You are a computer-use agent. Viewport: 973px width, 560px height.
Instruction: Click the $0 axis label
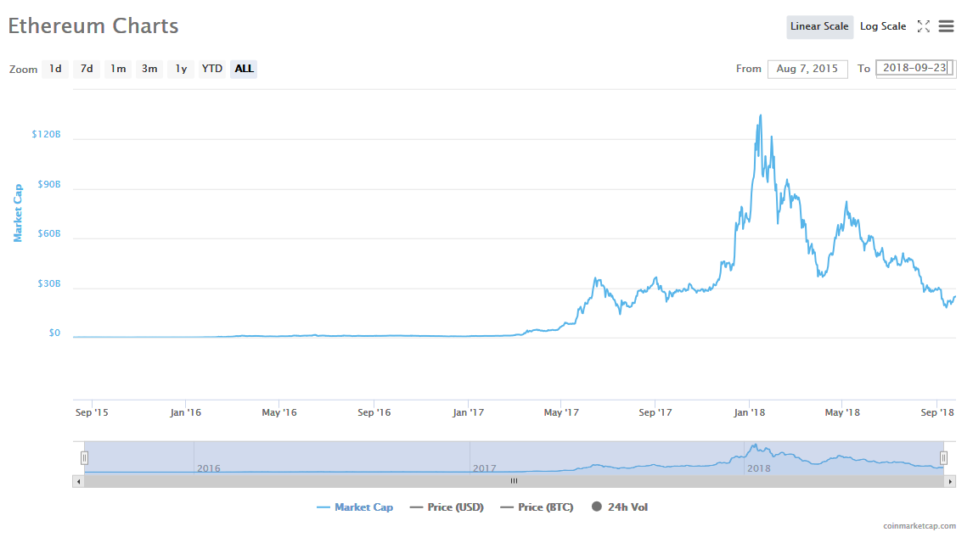tap(54, 333)
